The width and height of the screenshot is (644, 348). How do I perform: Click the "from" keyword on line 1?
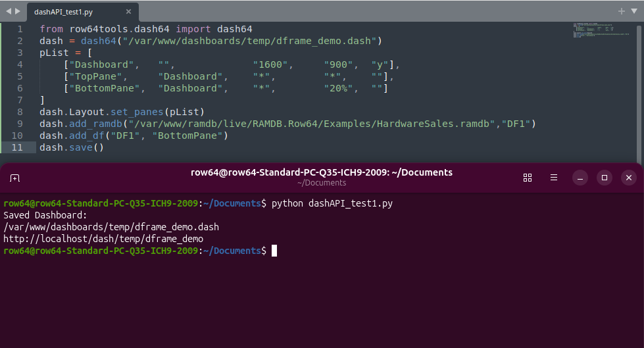[x=51, y=29]
